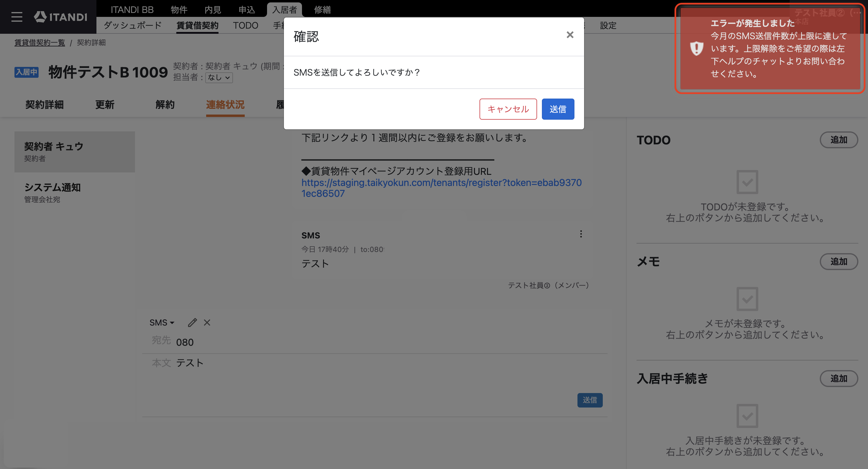Open the SMS message type dropdown
Image resolution: width=868 pixels, height=469 pixels.
(x=162, y=323)
